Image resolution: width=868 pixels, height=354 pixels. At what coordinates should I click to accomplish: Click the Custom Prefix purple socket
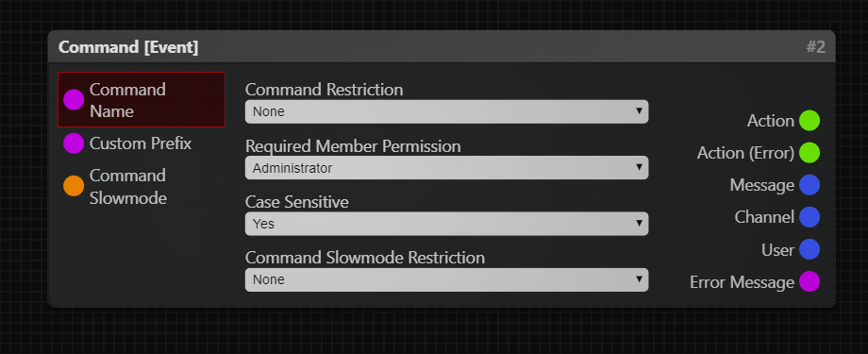click(x=74, y=143)
